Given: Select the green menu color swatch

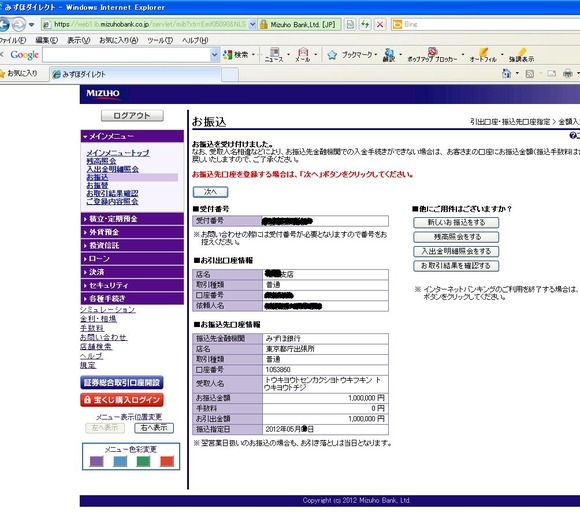Looking at the screenshot, I should [x=143, y=461].
